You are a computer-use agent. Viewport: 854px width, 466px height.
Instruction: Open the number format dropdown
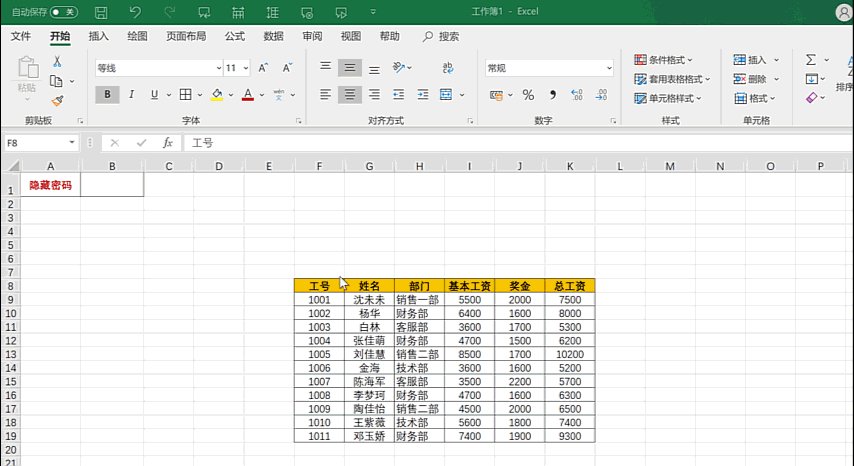(609, 68)
